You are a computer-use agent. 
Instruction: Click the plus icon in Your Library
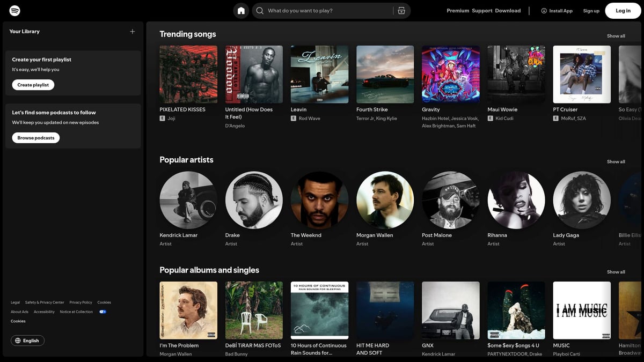[132, 31]
